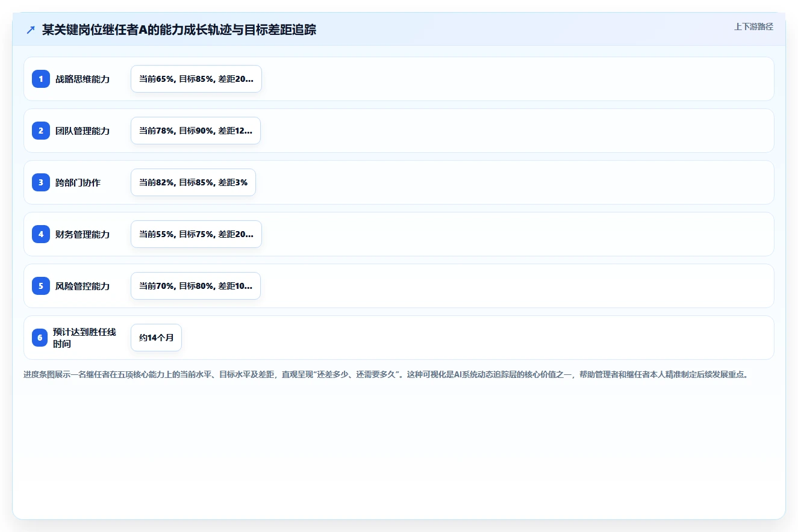Click the arrow icon beside the title
The height and width of the screenshot is (532, 798).
(31, 30)
